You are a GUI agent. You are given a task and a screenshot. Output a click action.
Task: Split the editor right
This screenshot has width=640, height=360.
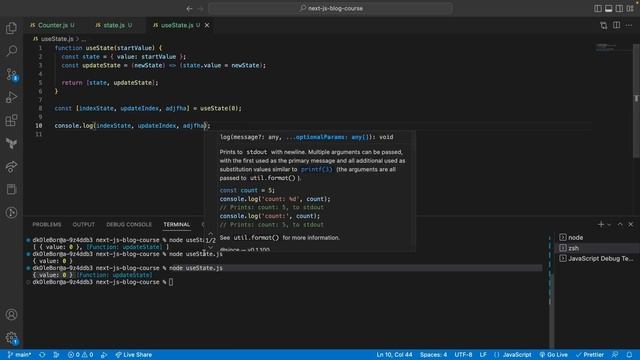[616, 25]
